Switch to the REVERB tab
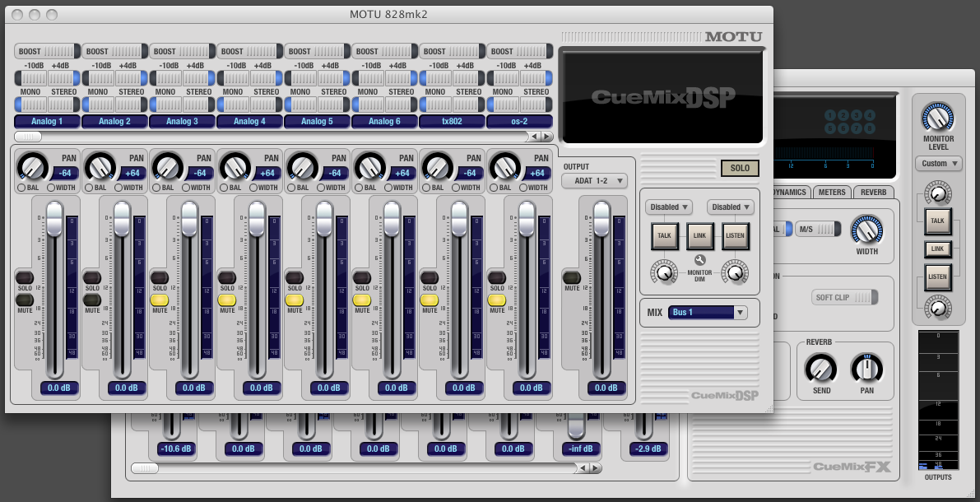Viewport: 980px width, 502px height. click(x=873, y=192)
